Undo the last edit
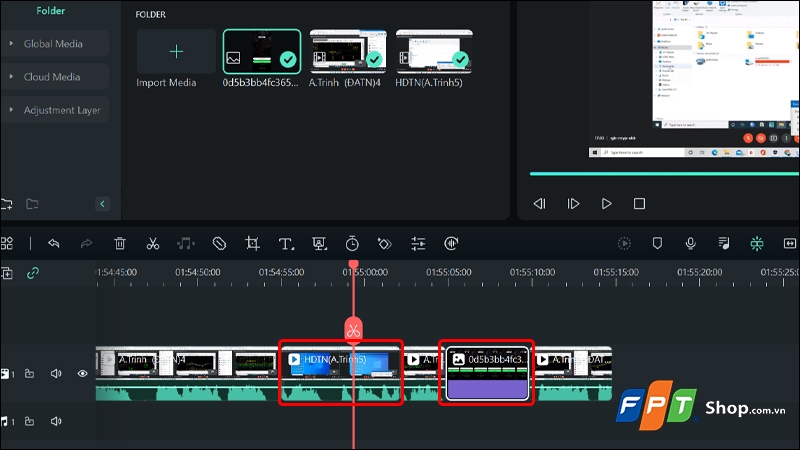This screenshot has height=450, width=800. point(54,244)
